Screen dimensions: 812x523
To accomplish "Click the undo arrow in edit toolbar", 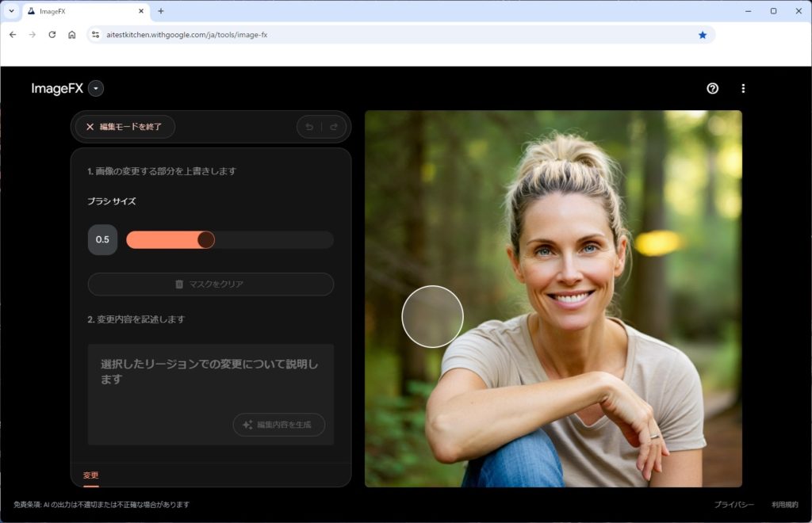I will point(309,127).
